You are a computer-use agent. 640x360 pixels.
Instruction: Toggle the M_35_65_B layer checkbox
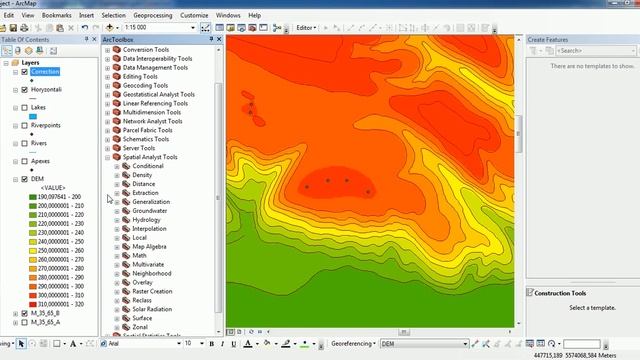point(24,313)
